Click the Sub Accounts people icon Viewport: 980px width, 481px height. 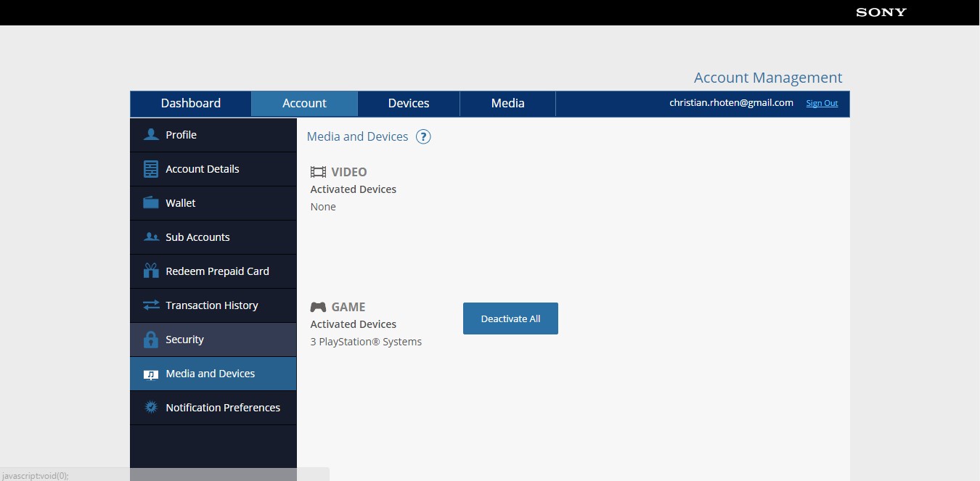(151, 237)
